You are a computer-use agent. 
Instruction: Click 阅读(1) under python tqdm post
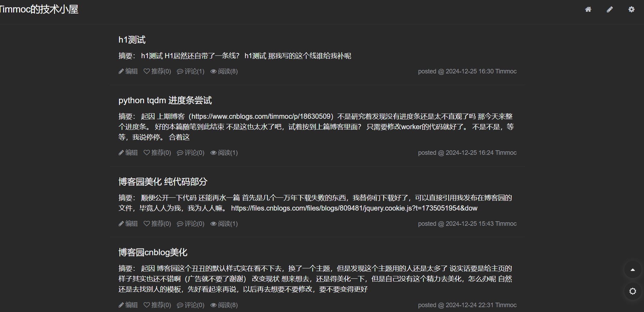224,153
